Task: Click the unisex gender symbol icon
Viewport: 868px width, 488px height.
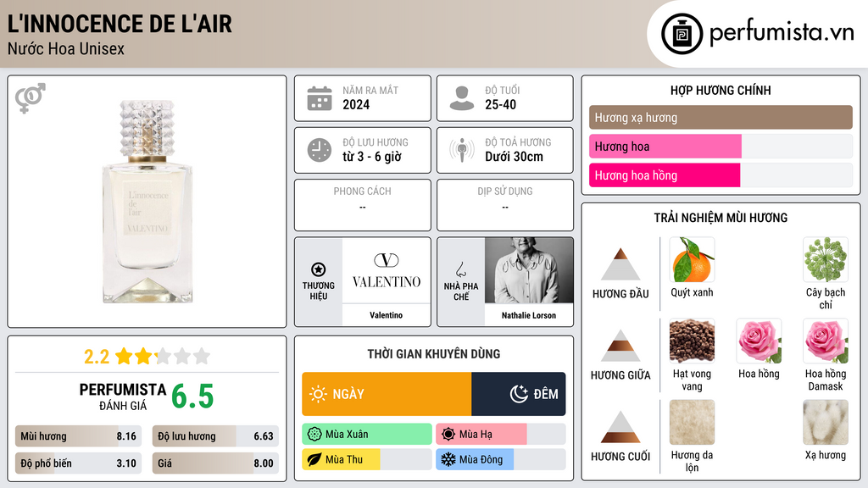Action: [x=30, y=98]
